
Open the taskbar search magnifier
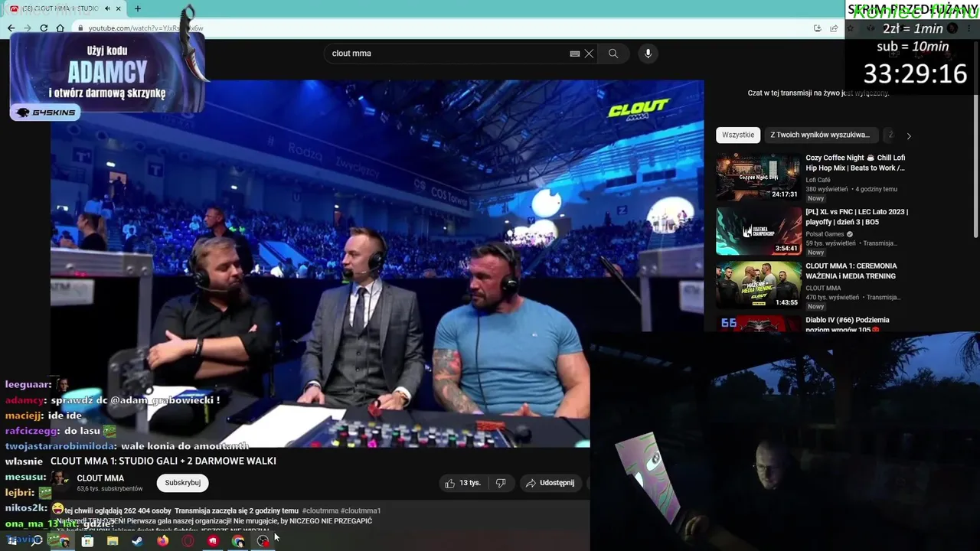pyautogui.click(x=36, y=541)
